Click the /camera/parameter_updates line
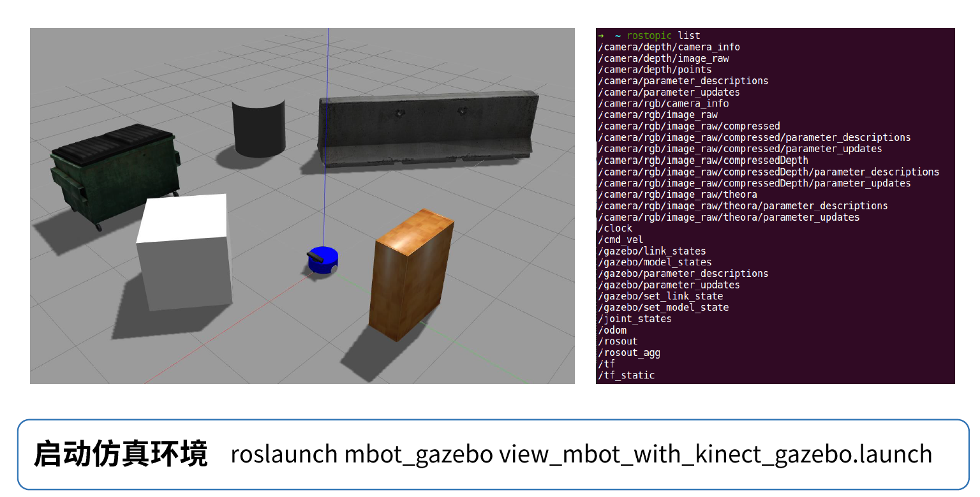This screenshot has width=980, height=497. [669, 93]
